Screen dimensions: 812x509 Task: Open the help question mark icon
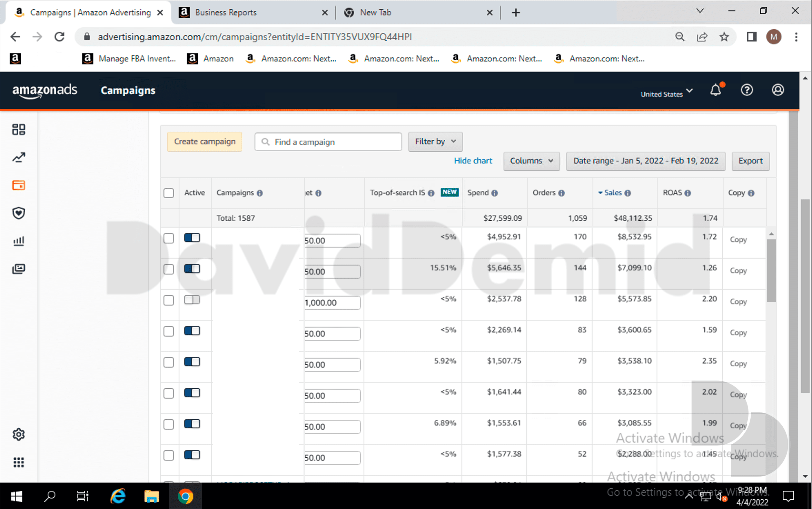pos(747,90)
